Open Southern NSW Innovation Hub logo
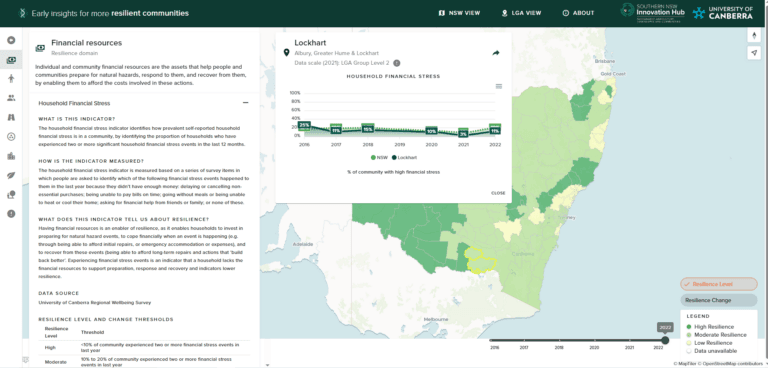 click(652, 13)
